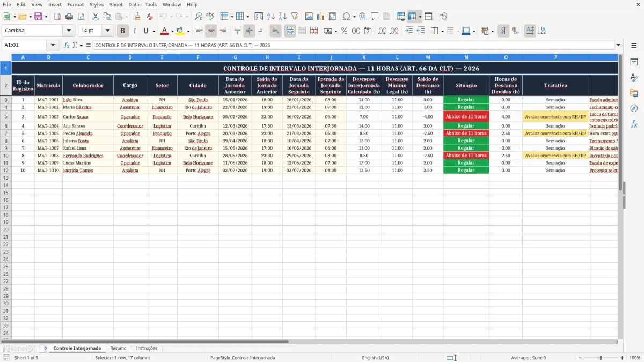This screenshot has width=644, height=362.
Task: Open the Sort dialog icon
Action: pos(259,17)
